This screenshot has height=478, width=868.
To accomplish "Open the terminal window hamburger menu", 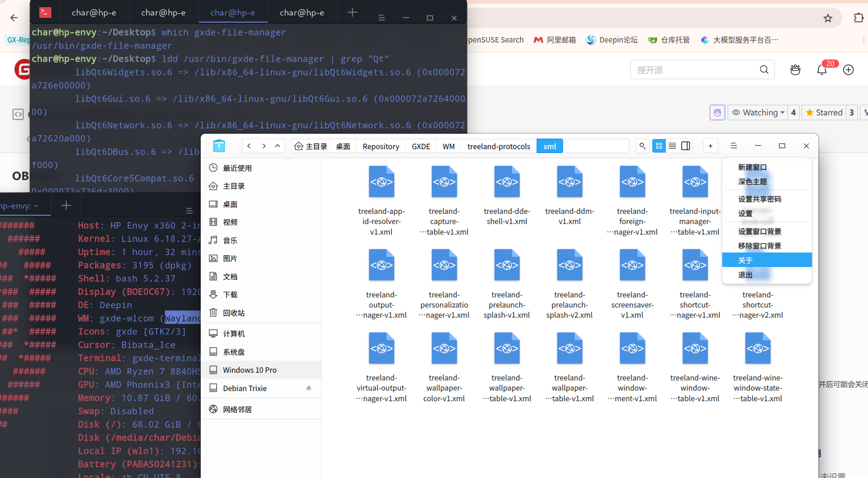I will (x=382, y=18).
